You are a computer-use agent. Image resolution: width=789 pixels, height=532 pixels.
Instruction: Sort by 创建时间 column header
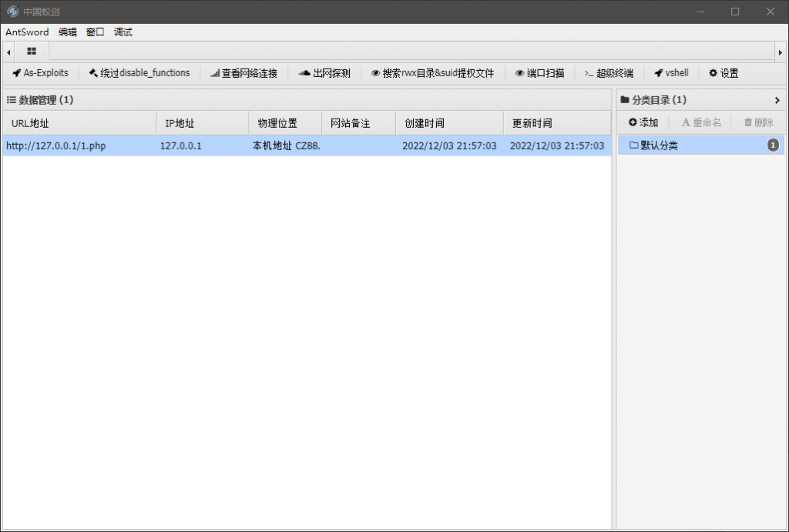pos(449,123)
